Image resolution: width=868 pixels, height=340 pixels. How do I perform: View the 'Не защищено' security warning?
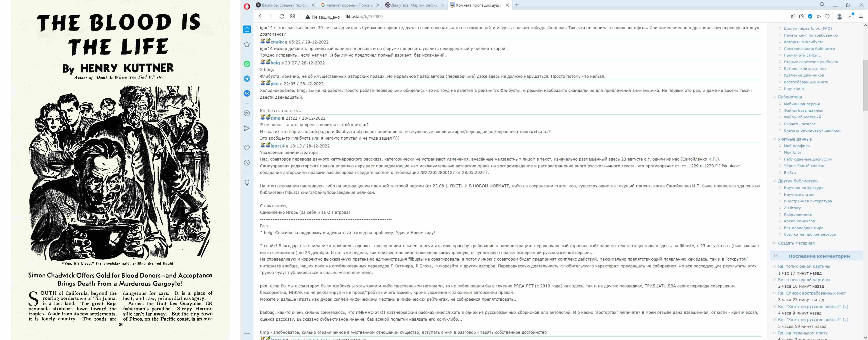[x=323, y=17]
